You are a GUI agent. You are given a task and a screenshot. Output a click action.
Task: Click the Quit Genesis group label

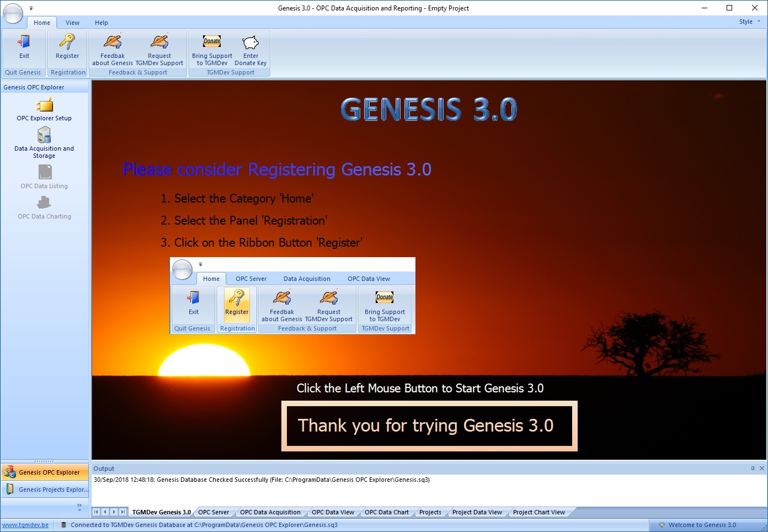[x=23, y=72]
